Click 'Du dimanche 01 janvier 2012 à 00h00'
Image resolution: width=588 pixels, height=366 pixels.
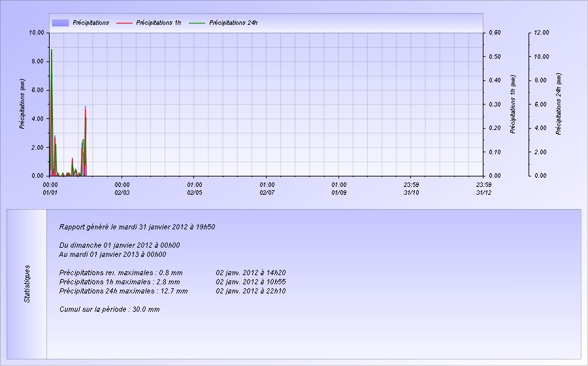coord(120,245)
